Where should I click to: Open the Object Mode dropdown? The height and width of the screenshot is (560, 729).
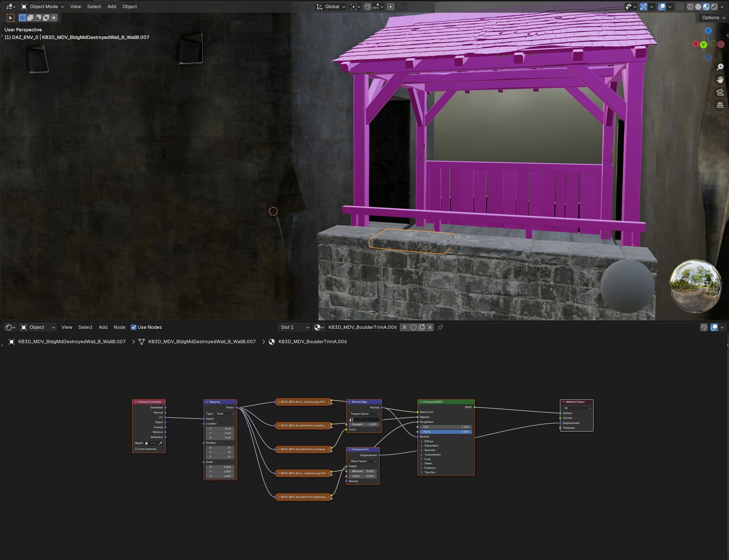click(x=42, y=7)
